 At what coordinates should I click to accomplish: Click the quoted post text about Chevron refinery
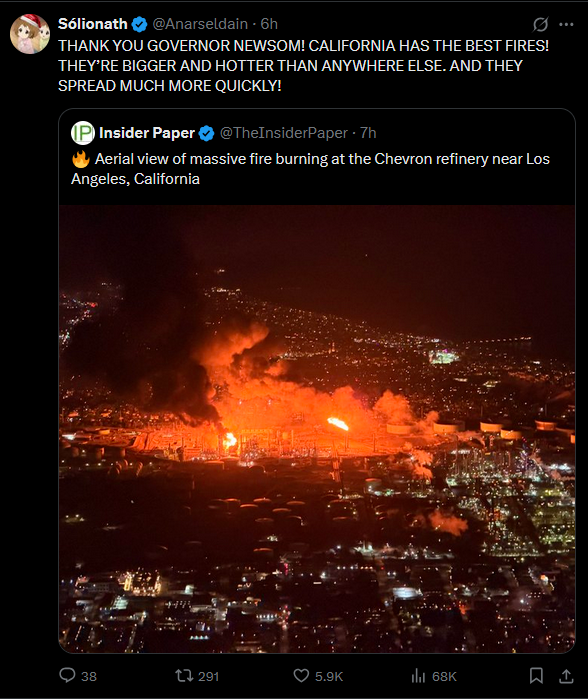point(310,169)
